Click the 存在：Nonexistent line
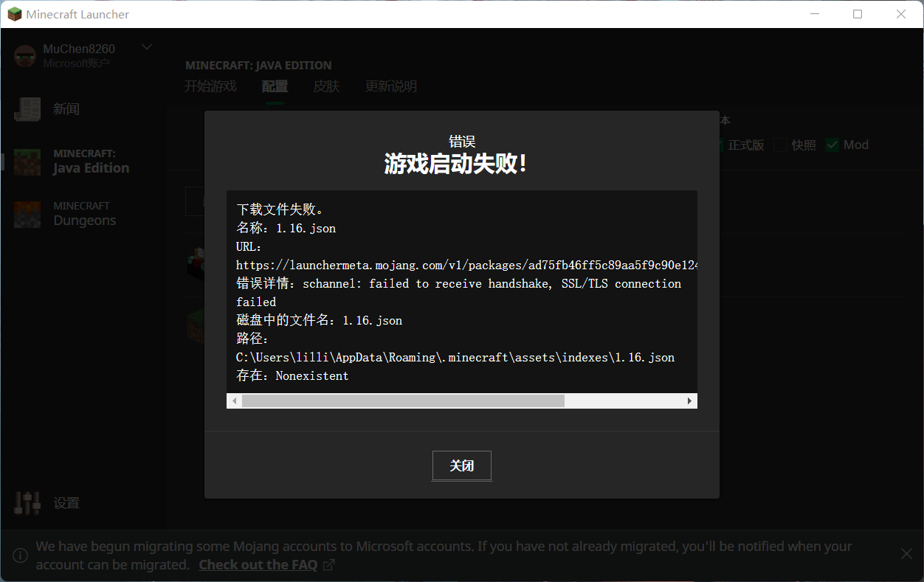The width and height of the screenshot is (924, 582). click(x=292, y=375)
